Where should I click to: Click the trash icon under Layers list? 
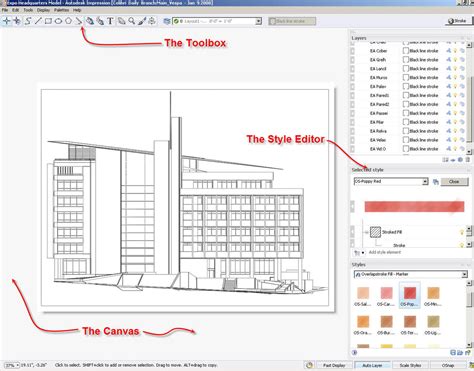coord(468,160)
